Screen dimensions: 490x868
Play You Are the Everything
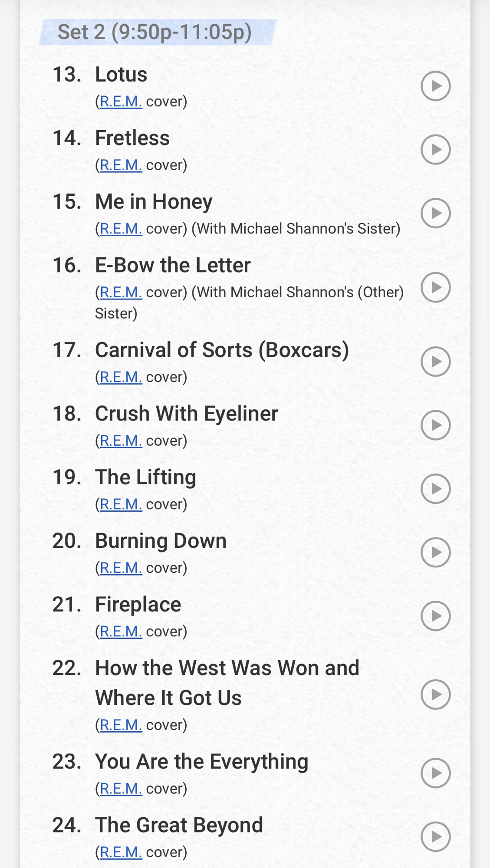[x=435, y=773]
